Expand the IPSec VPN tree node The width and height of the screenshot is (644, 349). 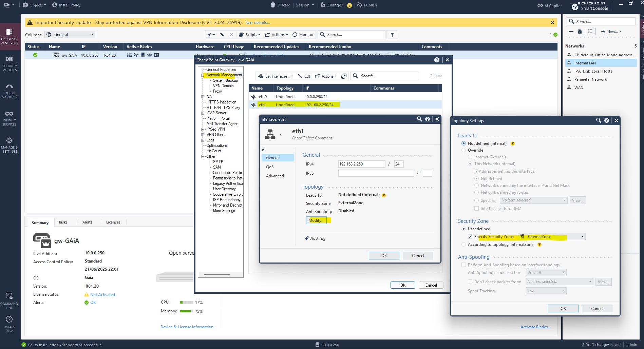203,129
